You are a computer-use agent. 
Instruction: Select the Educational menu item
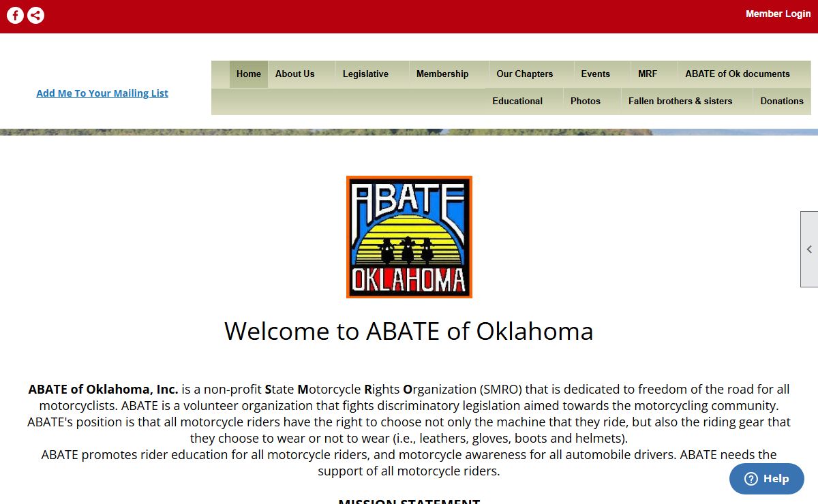tap(518, 101)
